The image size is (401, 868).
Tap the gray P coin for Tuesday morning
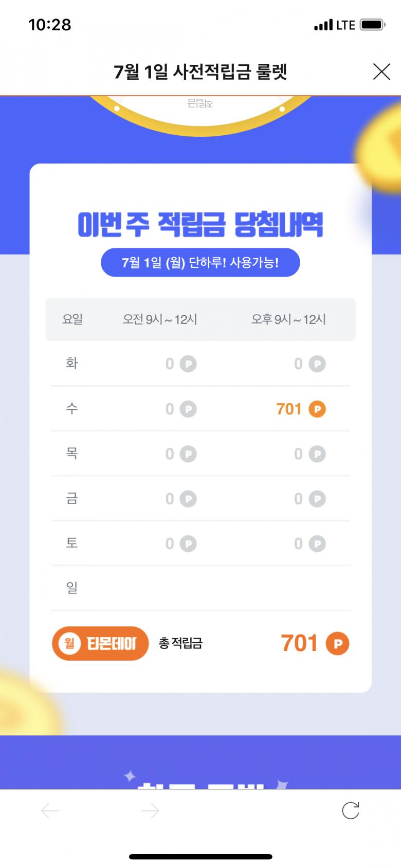[x=188, y=364]
